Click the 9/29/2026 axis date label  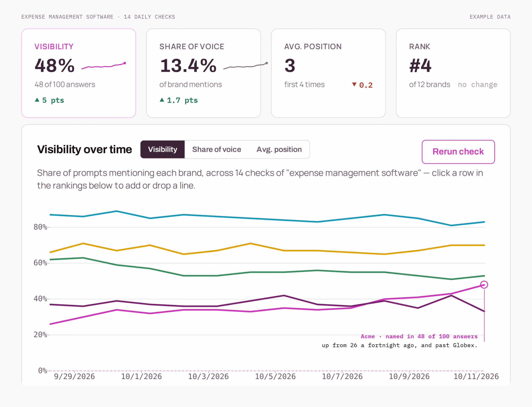[x=74, y=376]
